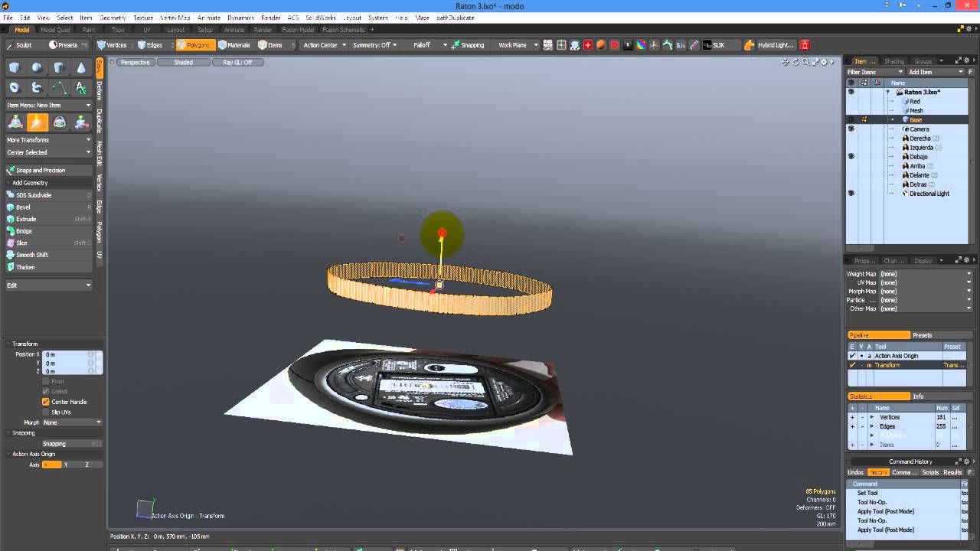Click the Weight Map (none) selector

coord(924,274)
